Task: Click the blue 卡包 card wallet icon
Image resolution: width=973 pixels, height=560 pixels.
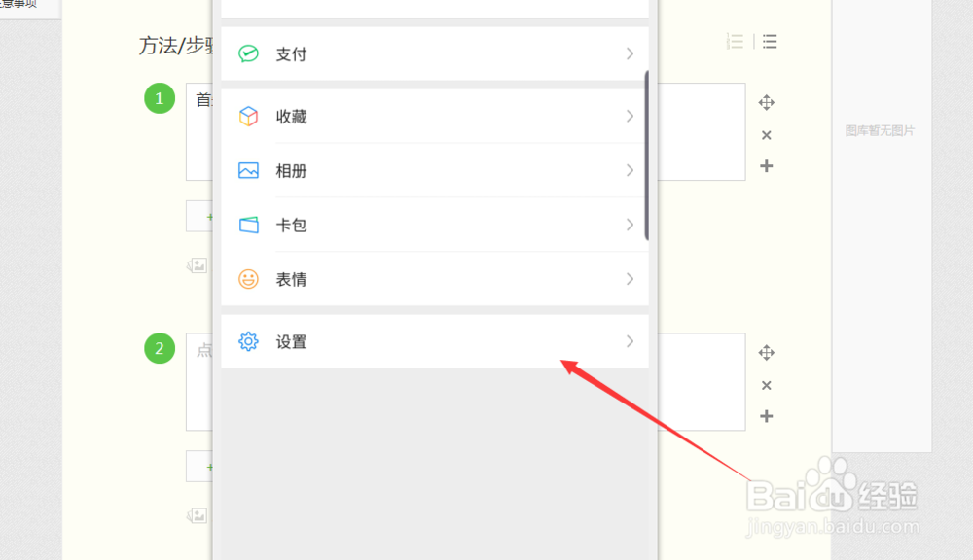Action: 248,225
